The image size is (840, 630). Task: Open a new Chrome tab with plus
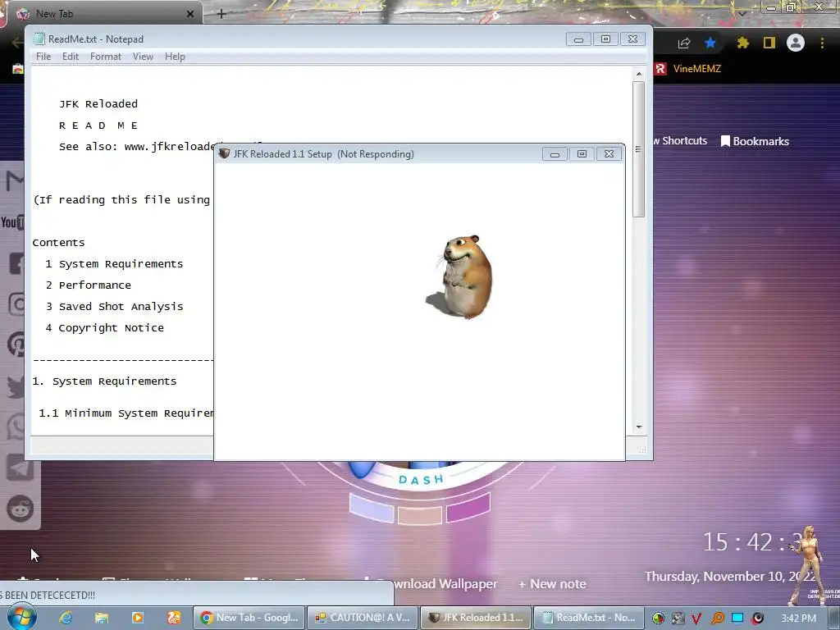(221, 14)
